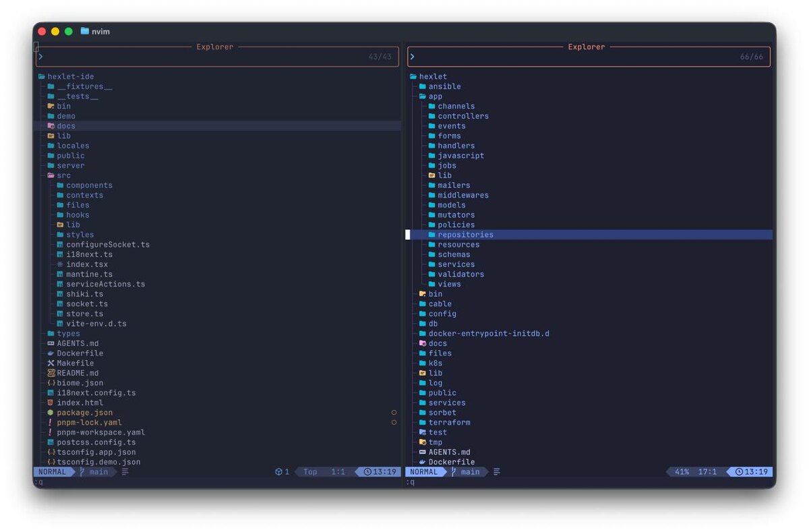Viewport: 809px width, 532px height.
Task: Click the tools icon beside Makefile
Action: tap(51, 363)
